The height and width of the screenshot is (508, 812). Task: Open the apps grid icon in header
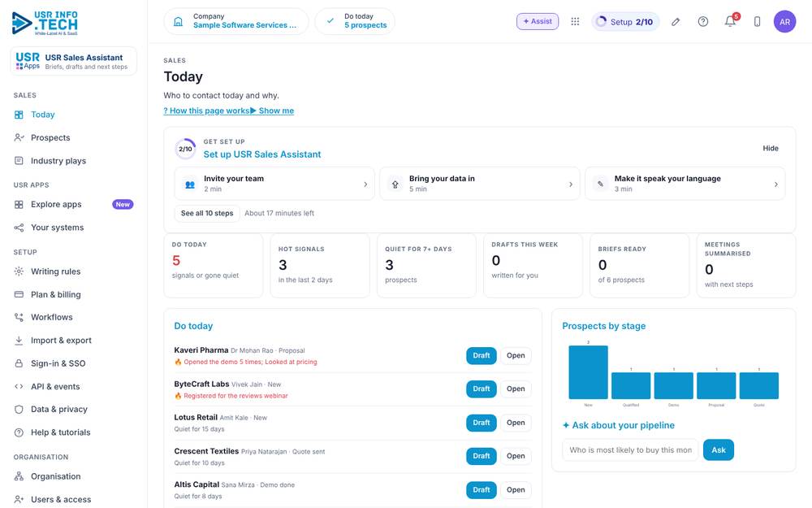point(575,21)
